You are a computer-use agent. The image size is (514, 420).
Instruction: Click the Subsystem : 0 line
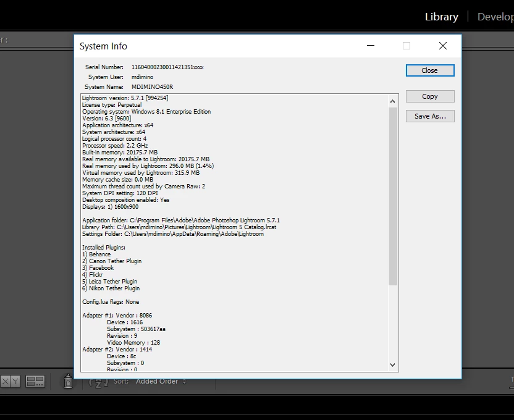tap(125, 363)
